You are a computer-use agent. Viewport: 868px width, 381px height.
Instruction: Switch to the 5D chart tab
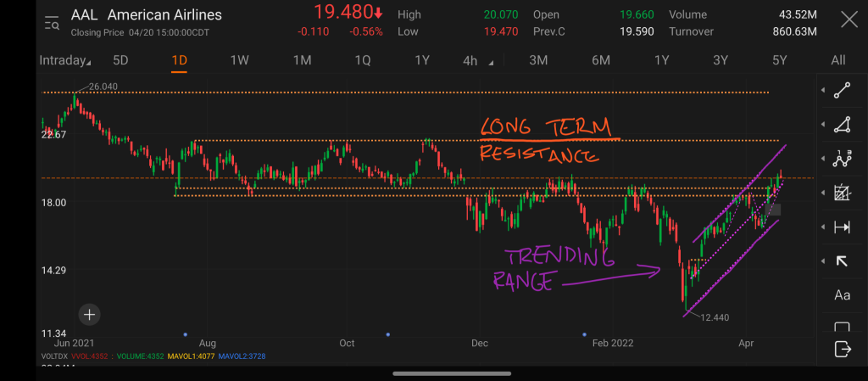pos(120,60)
